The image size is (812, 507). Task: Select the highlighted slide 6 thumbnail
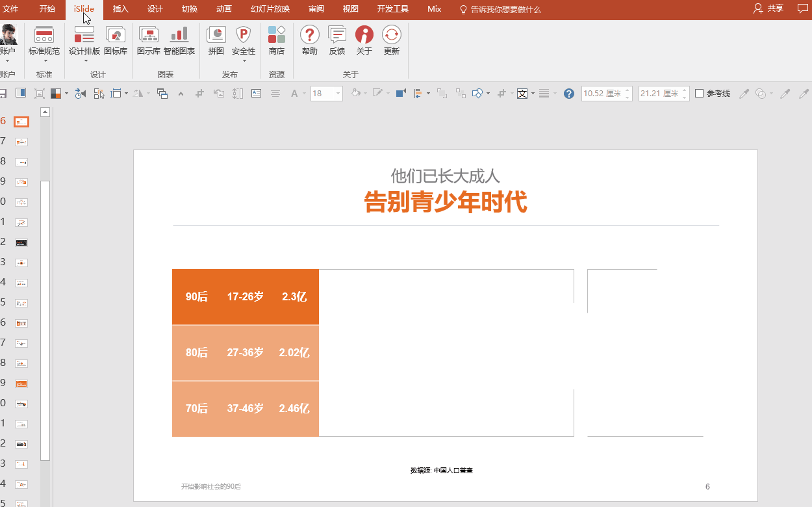[x=22, y=122]
